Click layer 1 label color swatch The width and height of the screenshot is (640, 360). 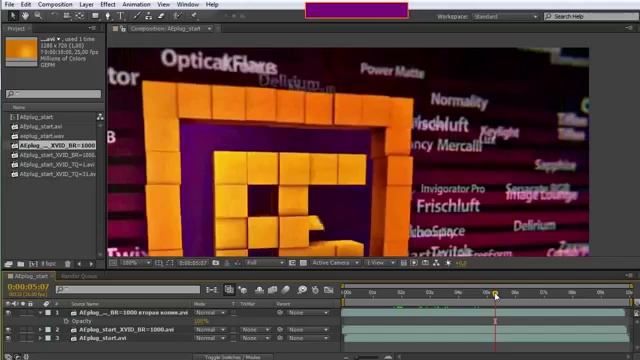tap(48, 313)
